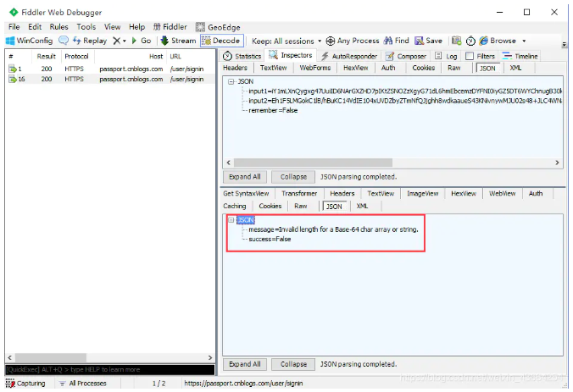Sort sessions by Host column

point(131,56)
